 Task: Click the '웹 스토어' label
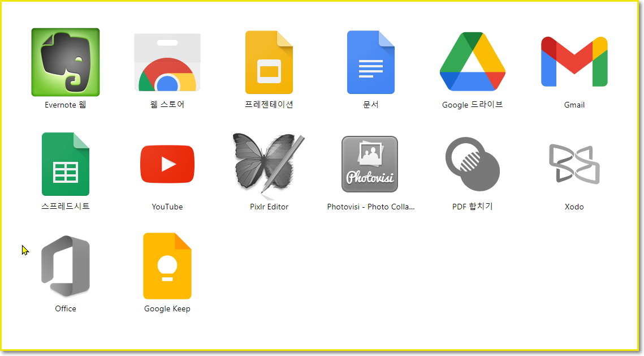pyautogui.click(x=167, y=104)
